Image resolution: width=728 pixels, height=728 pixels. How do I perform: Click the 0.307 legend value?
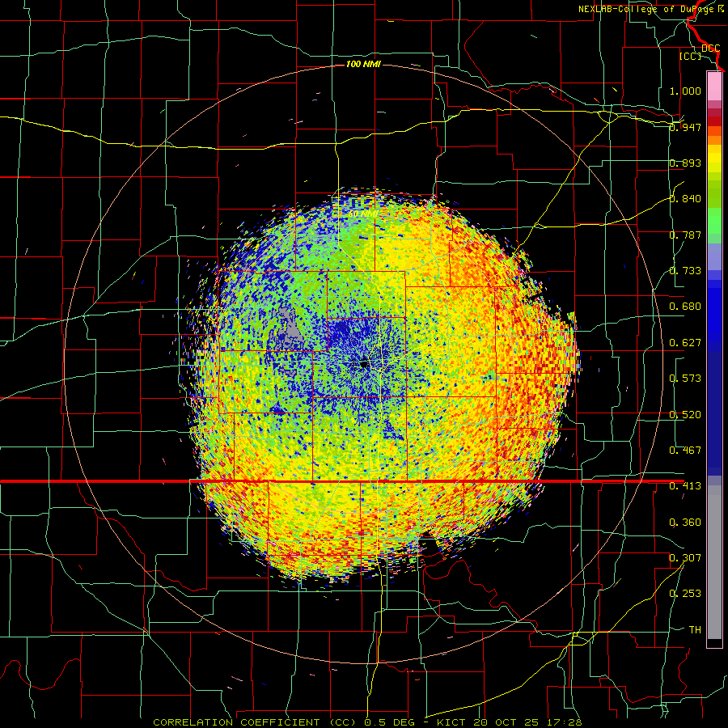tap(685, 558)
